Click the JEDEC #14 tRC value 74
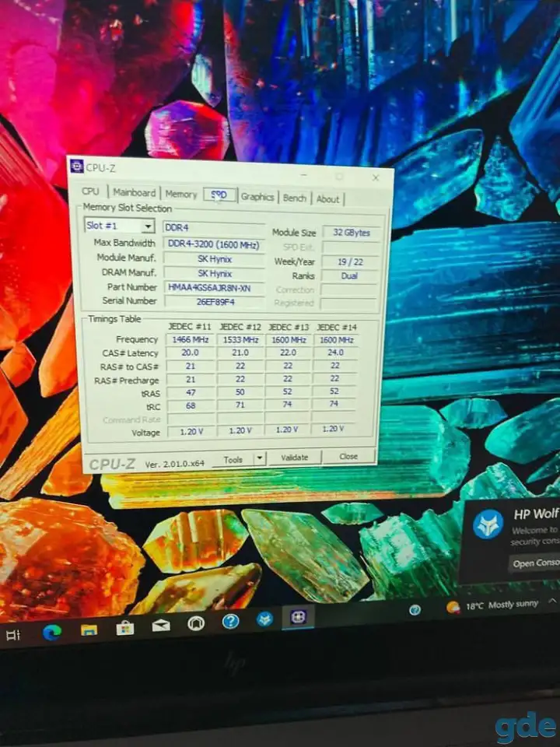 pos(334,404)
